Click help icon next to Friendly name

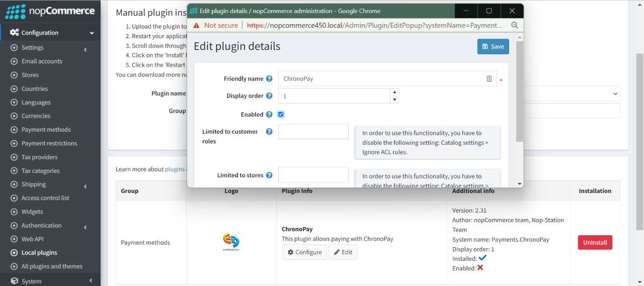click(x=269, y=79)
